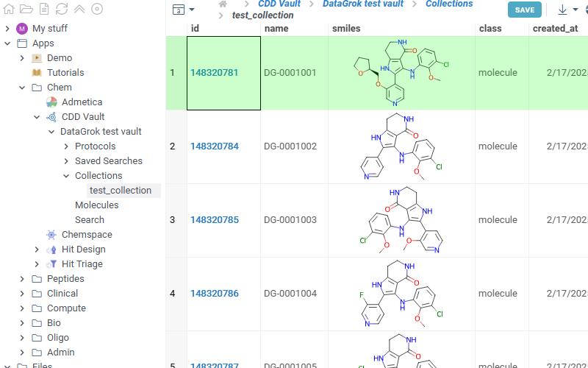Click the open folder icon in the sidebar toolbar
This screenshot has height=368, width=588.
[x=26, y=9]
